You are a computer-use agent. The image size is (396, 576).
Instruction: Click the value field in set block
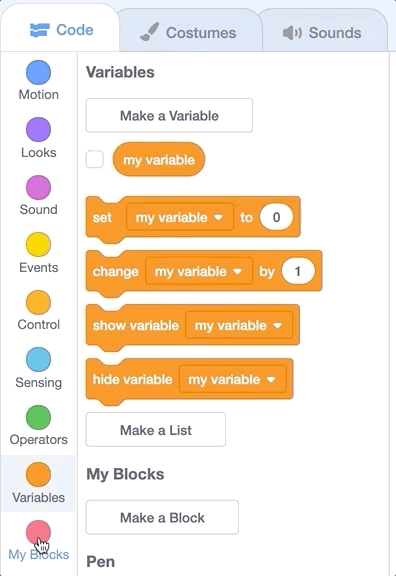[x=276, y=217]
